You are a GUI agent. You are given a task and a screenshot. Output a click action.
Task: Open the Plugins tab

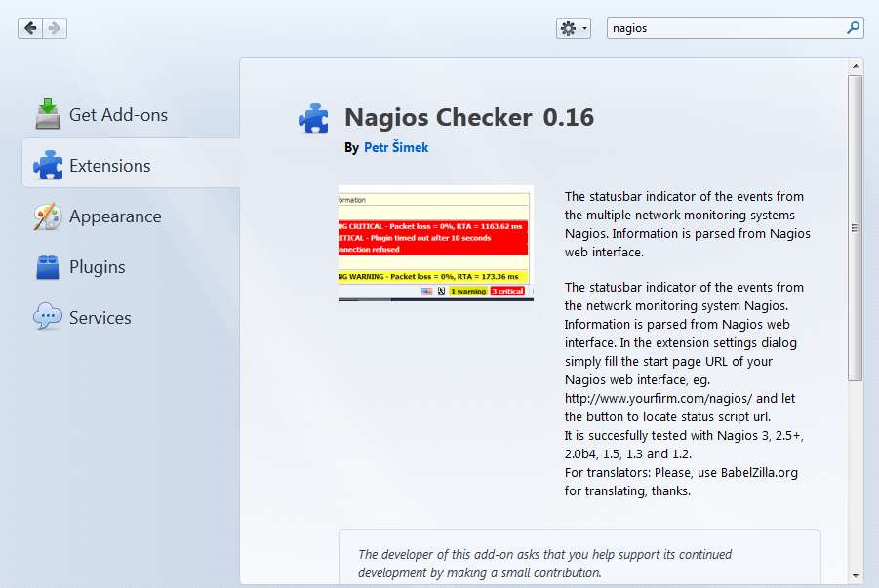tap(97, 267)
